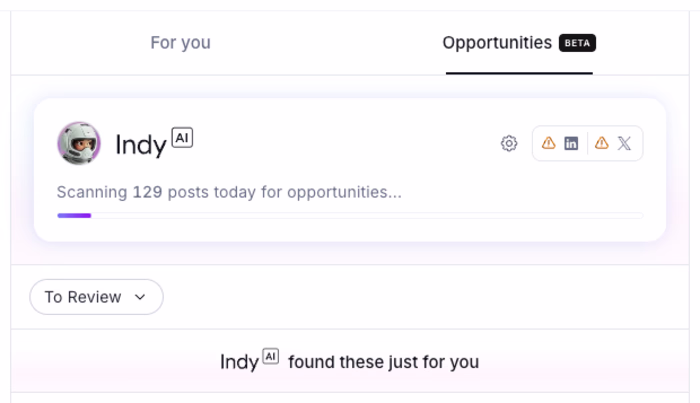The height and width of the screenshot is (403, 700).
Task: Click Indy's helmet avatar picture
Action: (x=79, y=144)
